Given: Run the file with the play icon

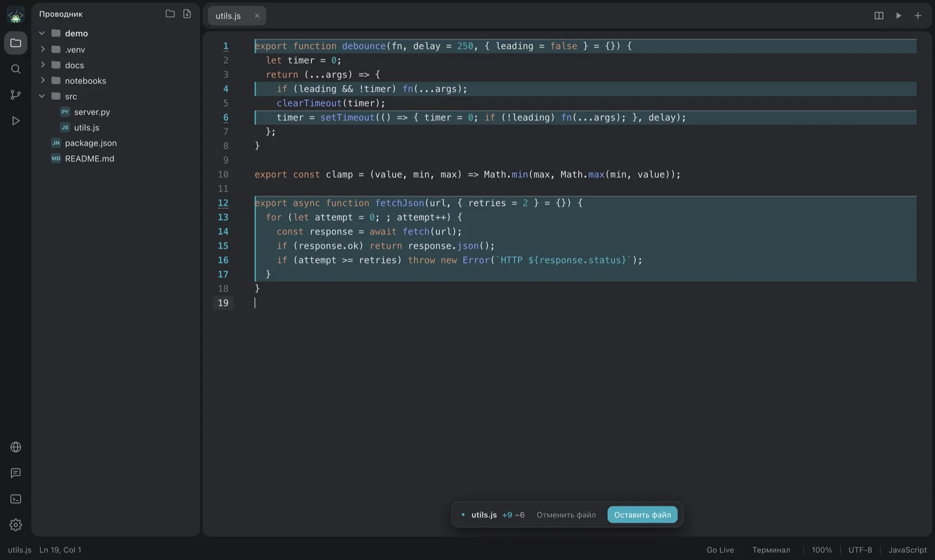Looking at the screenshot, I should coord(899,16).
